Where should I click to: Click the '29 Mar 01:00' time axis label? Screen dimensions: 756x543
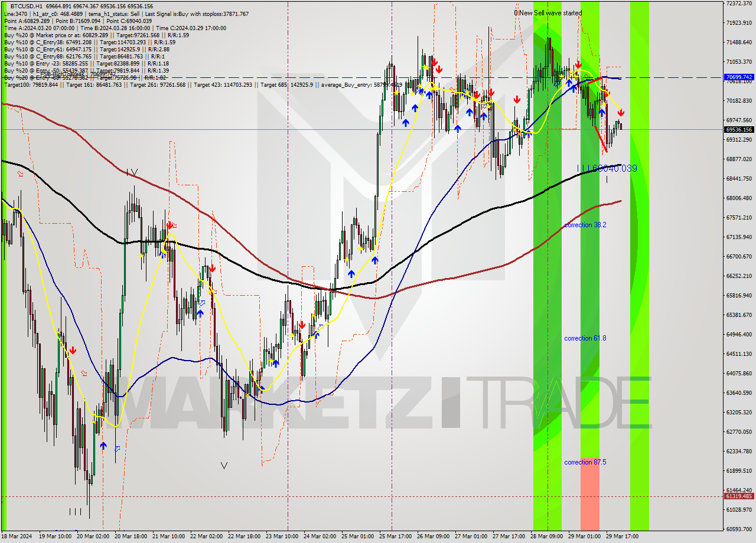point(584,537)
